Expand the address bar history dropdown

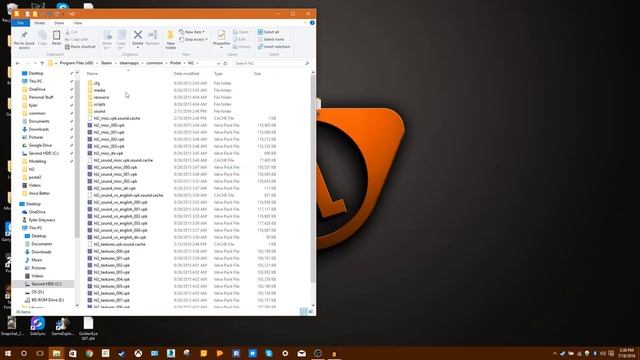218,63
